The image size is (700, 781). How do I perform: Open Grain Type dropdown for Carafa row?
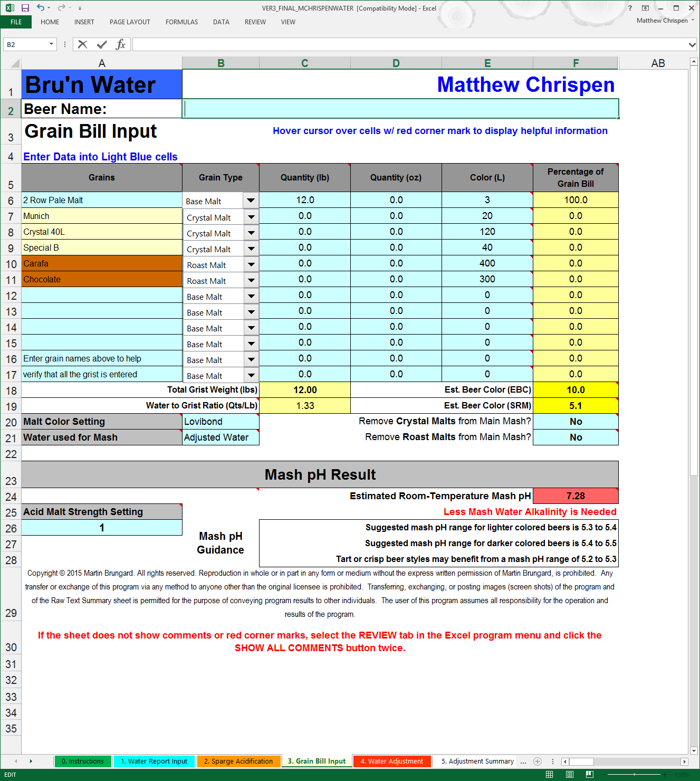tap(251, 264)
